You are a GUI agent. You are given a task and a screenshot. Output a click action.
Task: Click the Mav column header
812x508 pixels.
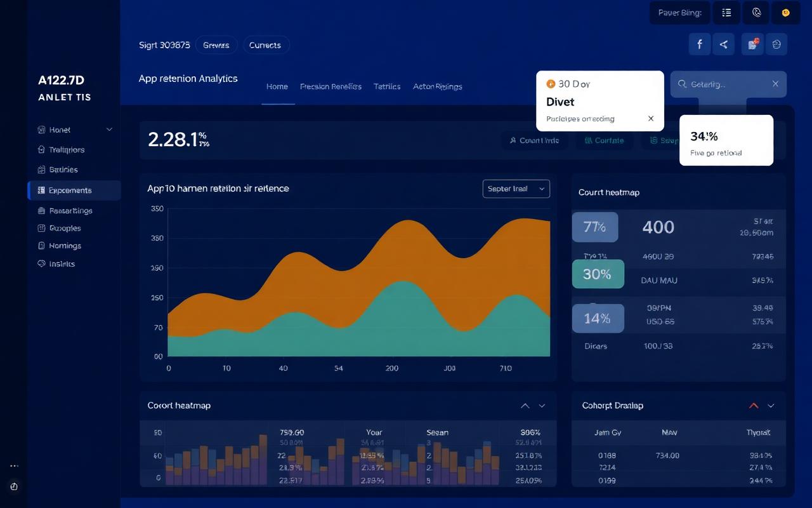click(x=669, y=432)
